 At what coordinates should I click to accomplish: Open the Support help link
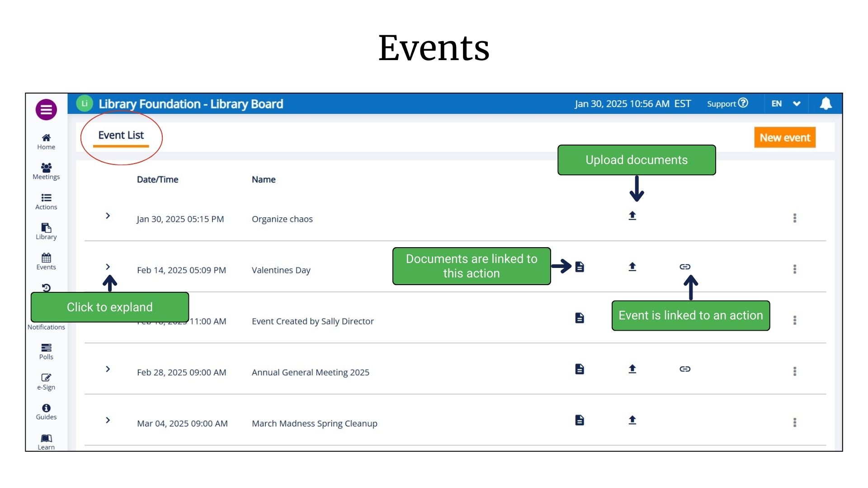(x=727, y=104)
